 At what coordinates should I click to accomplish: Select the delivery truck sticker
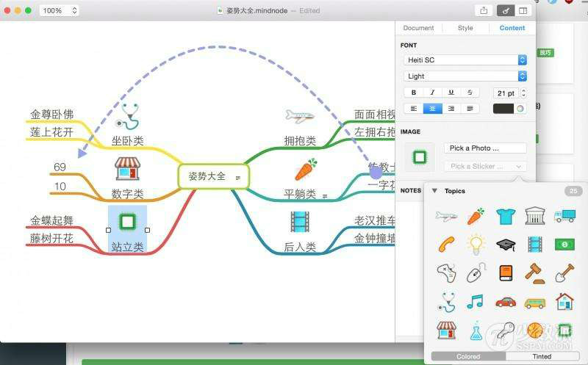[x=564, y=215]
